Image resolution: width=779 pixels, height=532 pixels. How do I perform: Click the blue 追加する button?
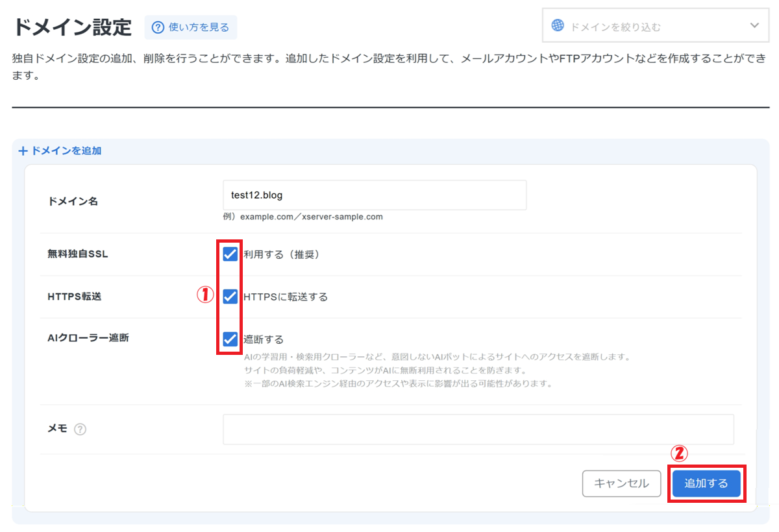coord(706,483)
